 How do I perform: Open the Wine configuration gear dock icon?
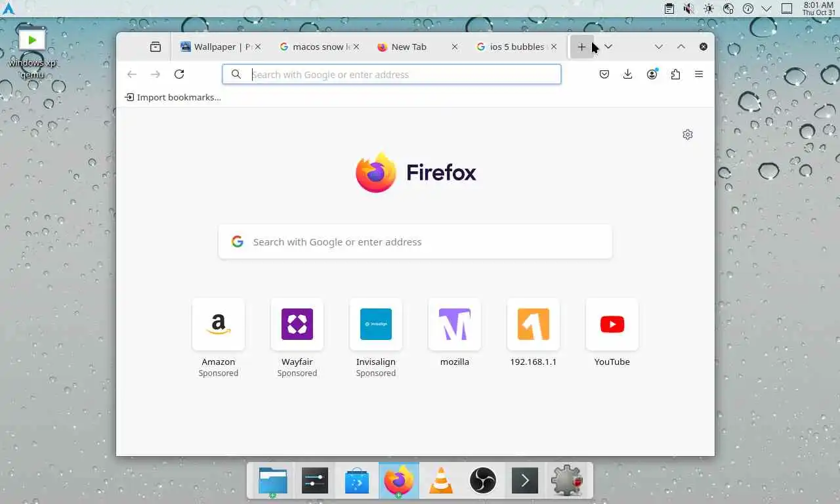coord(567,481)
